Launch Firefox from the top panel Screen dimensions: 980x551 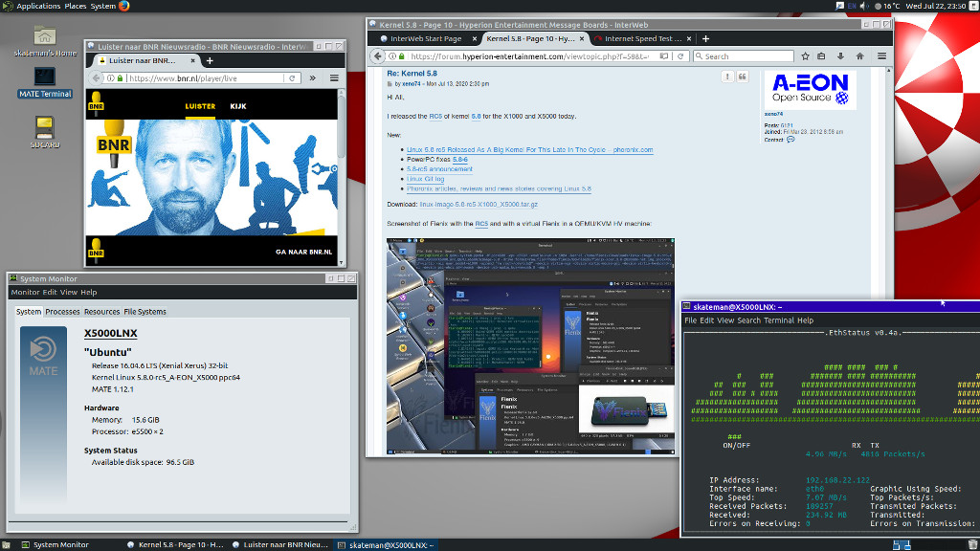124,7
